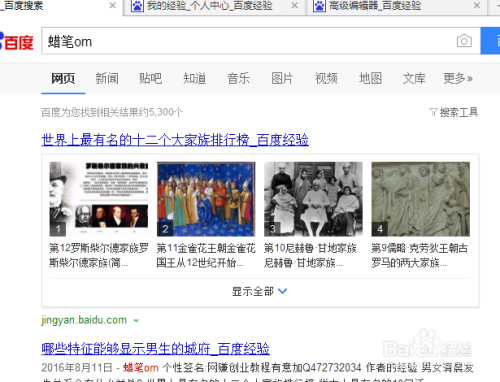The width and height of the screenshot is (500, 382).
Task: Close the 百度搜索 browser tab
Action: (113, 6)
